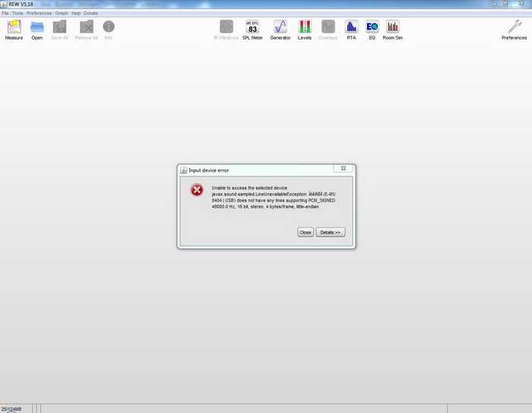Screen dimensions: 532x413
Task: Open the File menu
Action: (x=5, y=13)
